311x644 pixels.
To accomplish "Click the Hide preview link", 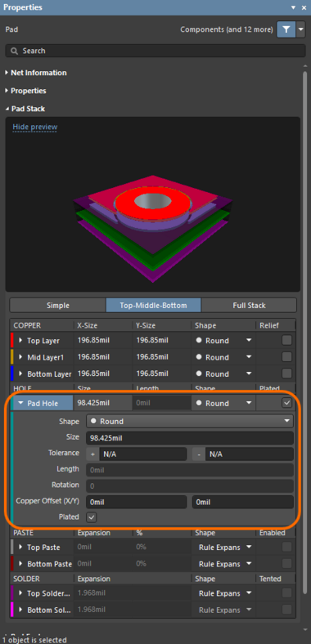I will (35, 127).
